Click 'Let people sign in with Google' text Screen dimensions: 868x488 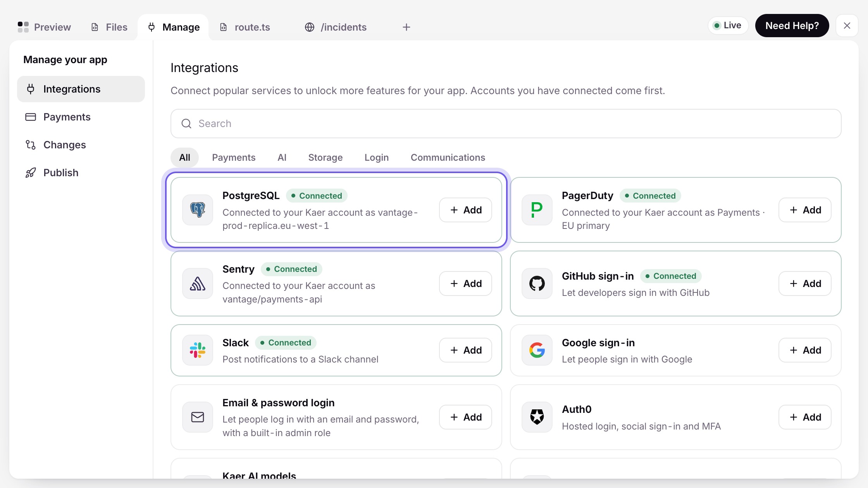[x=627, y=359]
